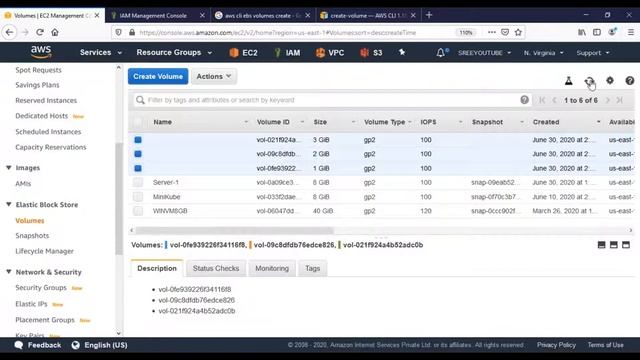Viewport: 640px width, 360px height.
Task: Switch to the Monitoring tab
Action: [x=272, y=268]
